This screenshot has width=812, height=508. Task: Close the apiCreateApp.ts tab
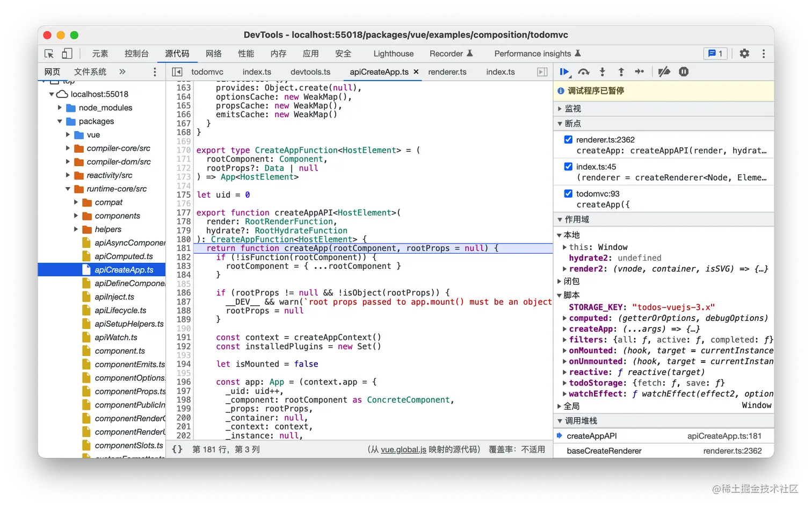click(x=416, y=71)
